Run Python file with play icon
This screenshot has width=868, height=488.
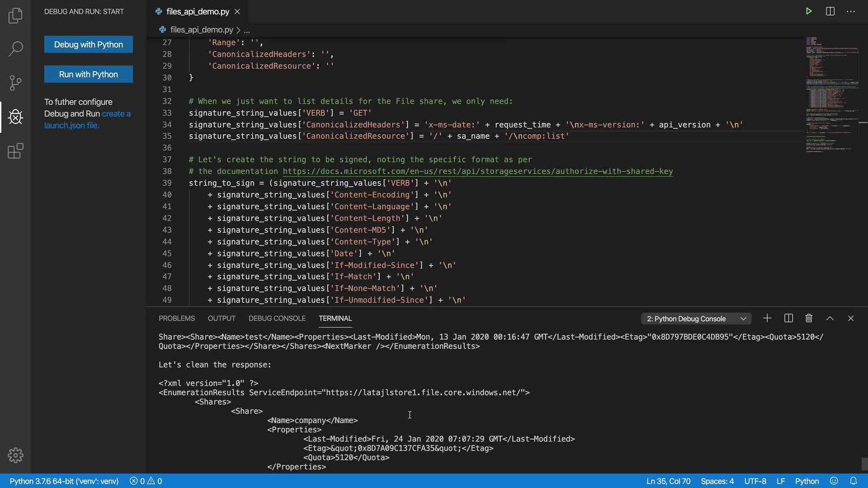click(809, 11)
